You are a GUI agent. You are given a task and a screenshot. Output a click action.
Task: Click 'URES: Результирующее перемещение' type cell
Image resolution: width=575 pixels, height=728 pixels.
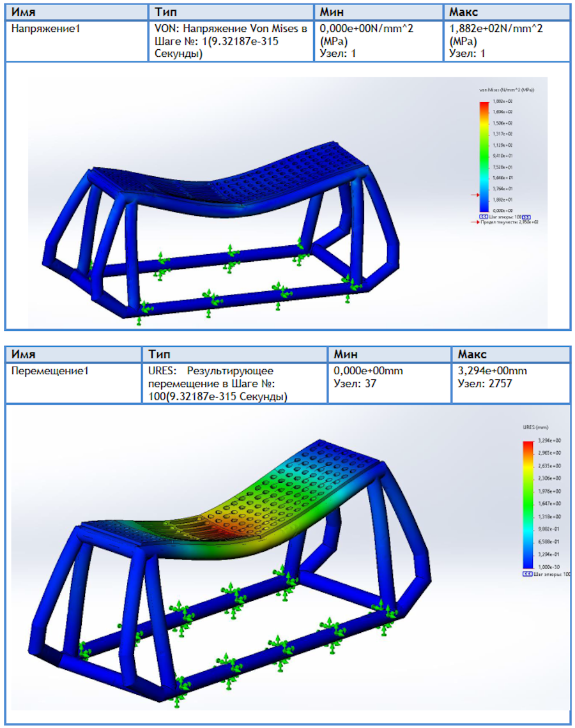(234, 383)
